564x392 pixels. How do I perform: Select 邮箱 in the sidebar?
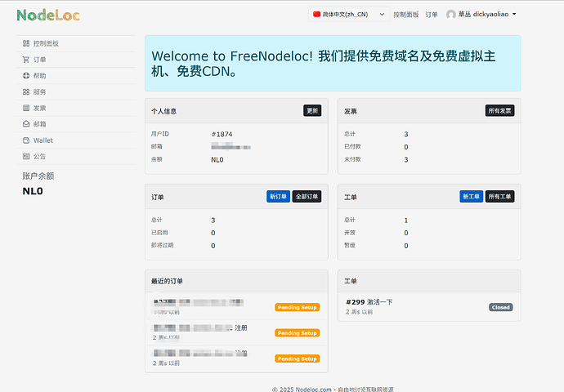[x=75, y=124]
